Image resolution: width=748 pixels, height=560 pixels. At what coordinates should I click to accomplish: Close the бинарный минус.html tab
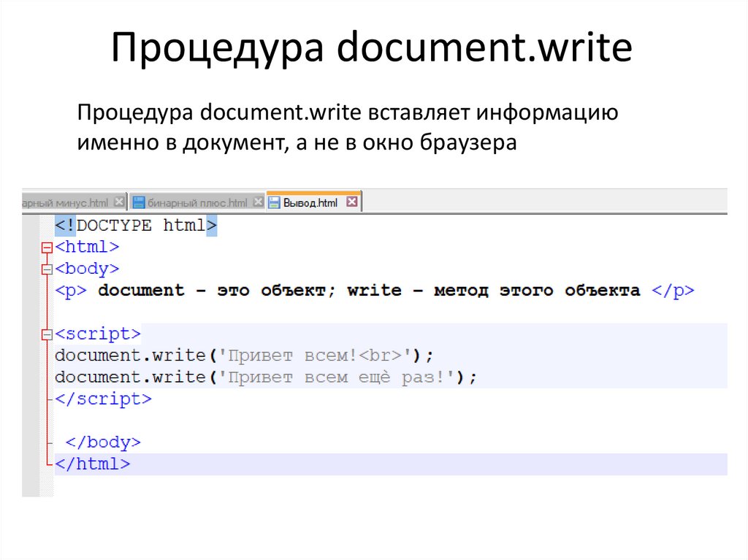pyautogui.click(x=119, y=202)
